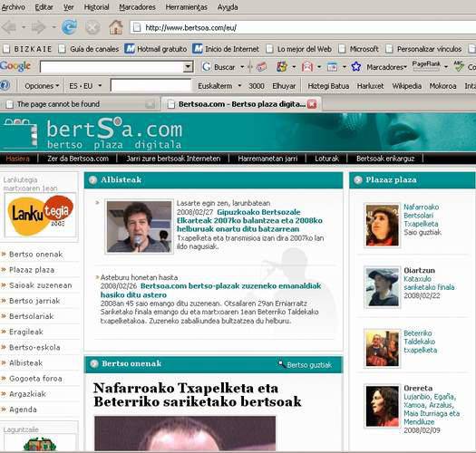
Task: Click the Lankutegia 2008 banner image
Action: point(41,215)
